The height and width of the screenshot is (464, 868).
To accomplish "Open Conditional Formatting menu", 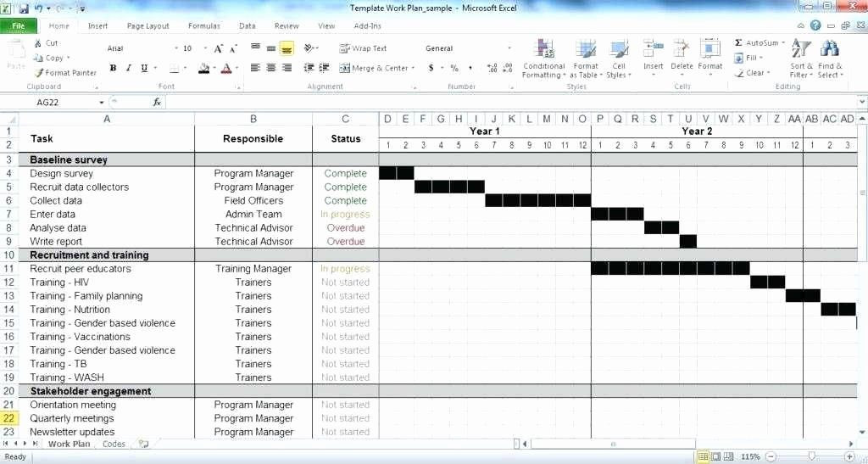I will pos(544,59).
